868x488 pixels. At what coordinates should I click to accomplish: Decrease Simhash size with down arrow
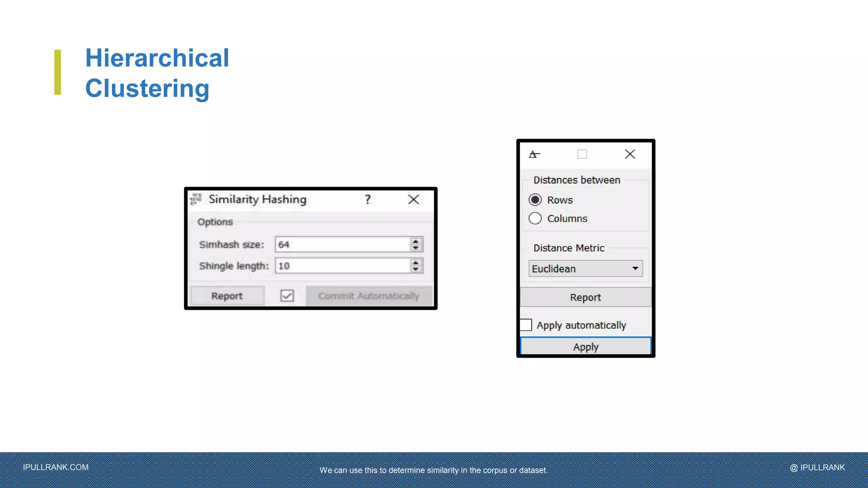coord(416,248)
